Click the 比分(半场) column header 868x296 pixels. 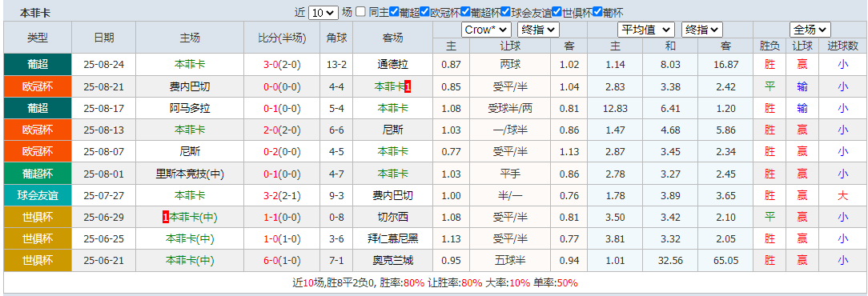pos(282,38)
